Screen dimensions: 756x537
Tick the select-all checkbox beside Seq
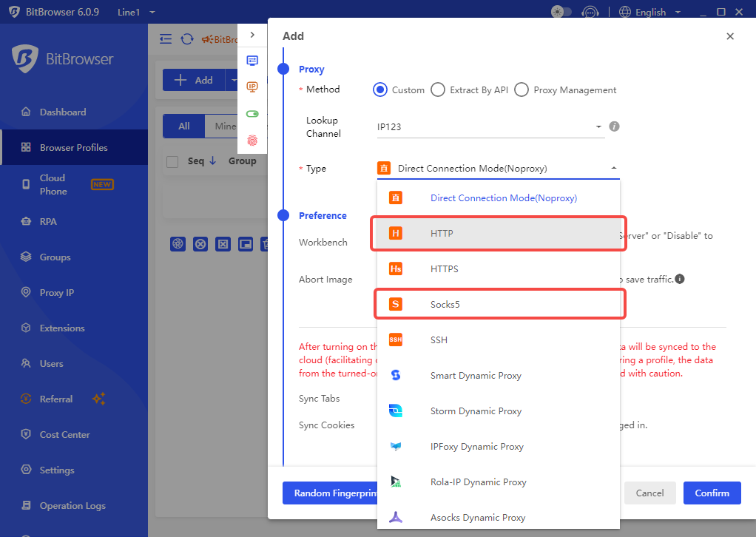[x=172, y=161]
